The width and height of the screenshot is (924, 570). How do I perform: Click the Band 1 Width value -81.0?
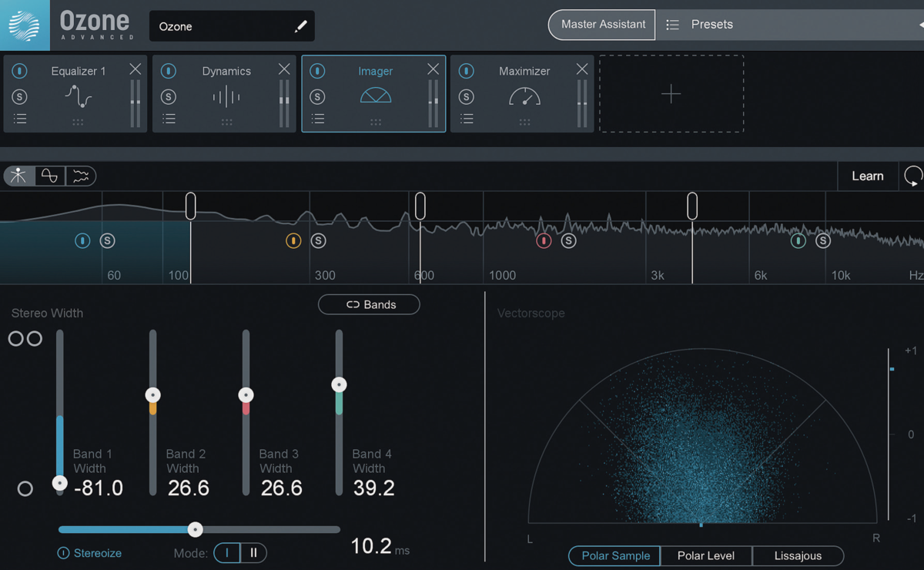coord(98,488)
